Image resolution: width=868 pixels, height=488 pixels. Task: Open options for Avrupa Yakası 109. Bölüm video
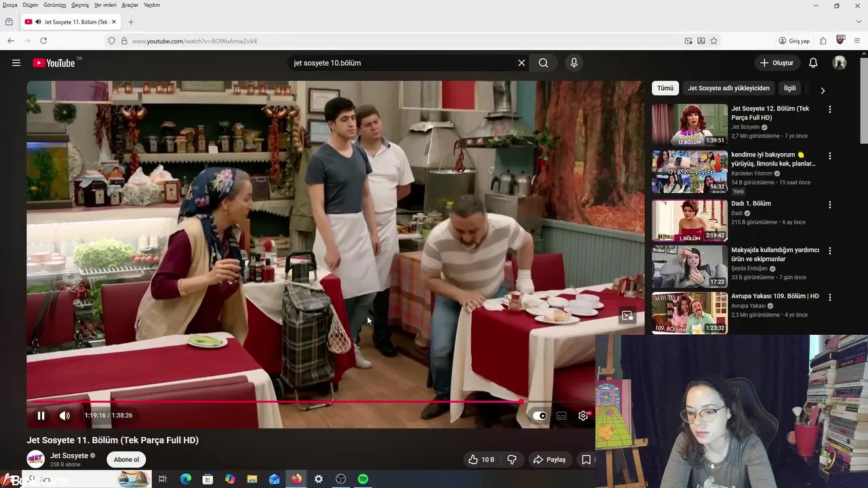[x=829, y=297]
